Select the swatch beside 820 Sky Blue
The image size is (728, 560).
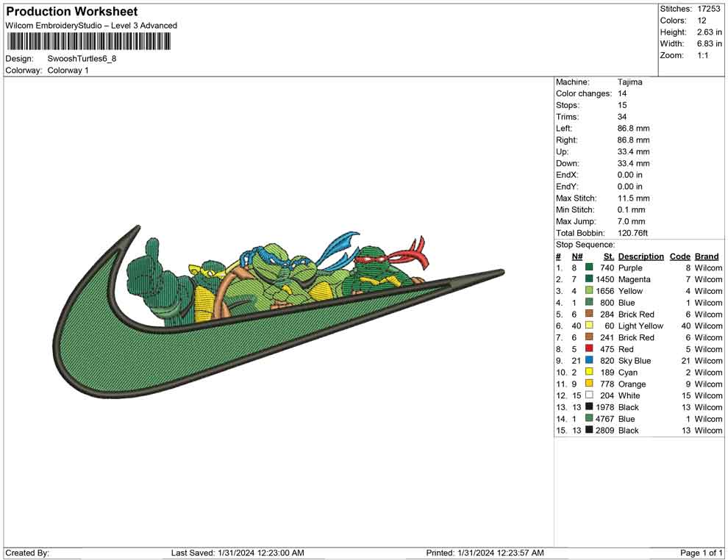click(x=589, y=360)
